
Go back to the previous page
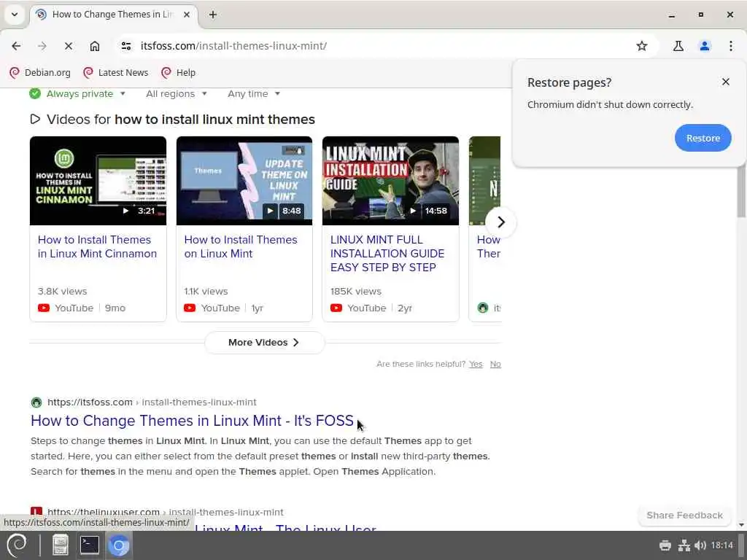(16, 46)
